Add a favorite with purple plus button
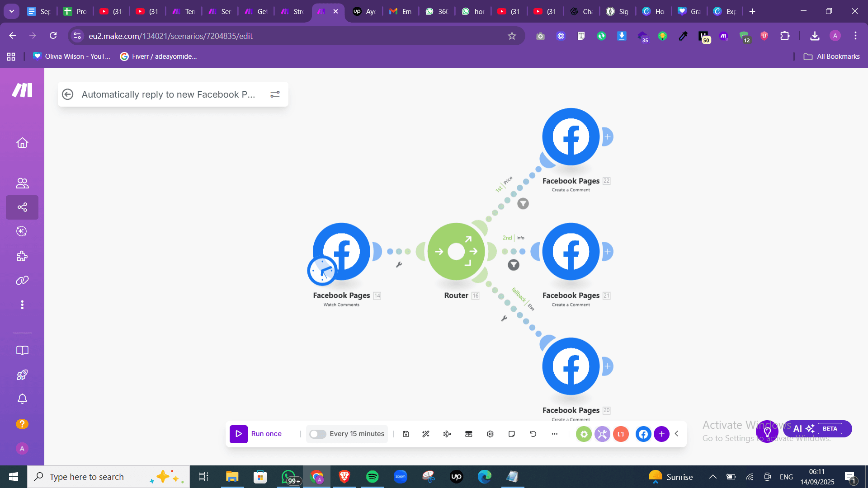The image size is (868, 488). tap(661, 434)
